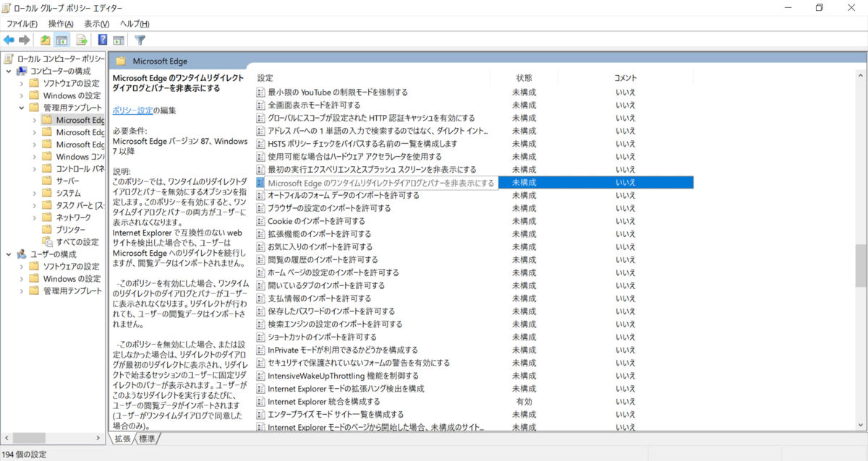Open the 表示(V) menu

coord(97,24)
